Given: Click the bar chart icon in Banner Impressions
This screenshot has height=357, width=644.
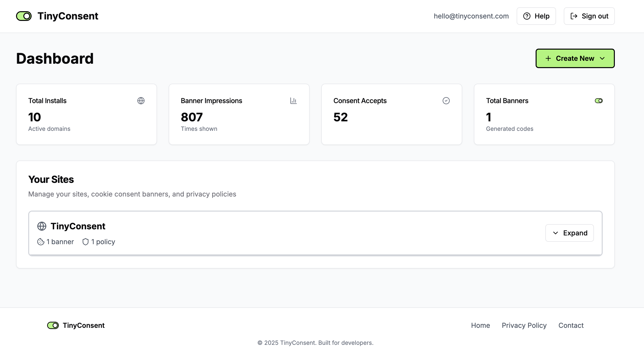Looking at the screenshot, I should 293,101.
